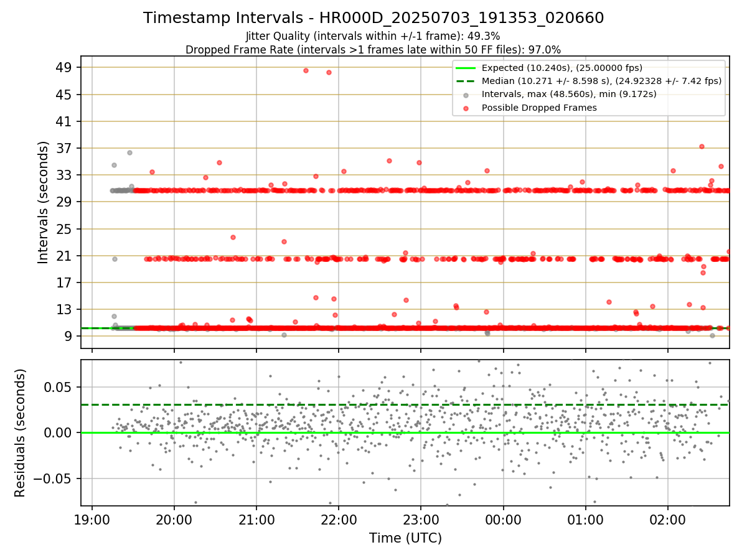Image resolution: width=747 pixels, height=560 pixels.
Task: Click the '9' y-axis tick label
Action: pos(70,336)
